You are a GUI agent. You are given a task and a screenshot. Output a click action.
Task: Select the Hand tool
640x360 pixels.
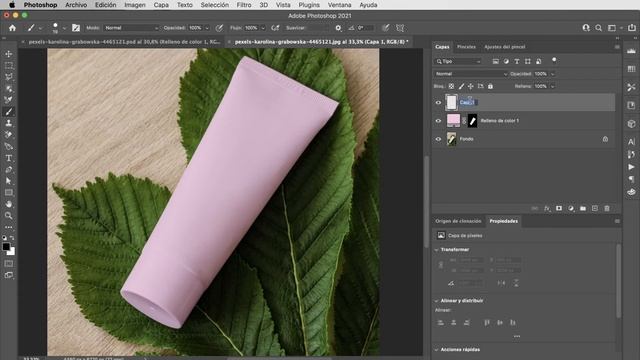[x=9, y=204]
